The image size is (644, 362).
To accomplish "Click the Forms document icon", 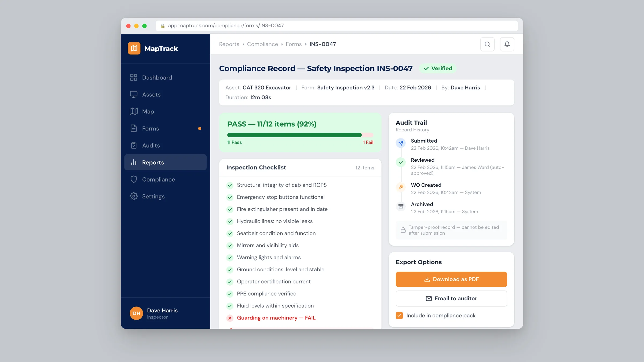I will (134, 128).
